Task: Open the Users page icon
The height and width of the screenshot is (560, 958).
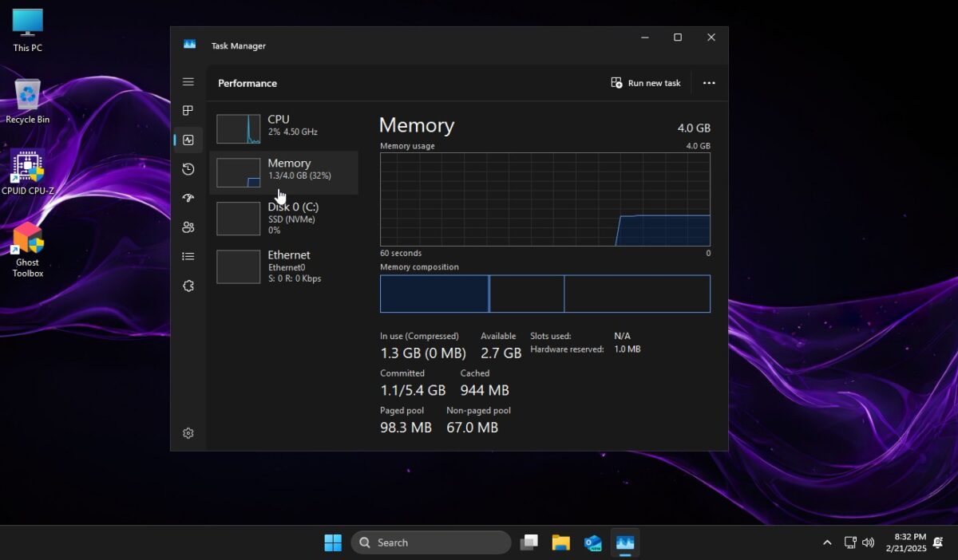Action: click(188, 227)
